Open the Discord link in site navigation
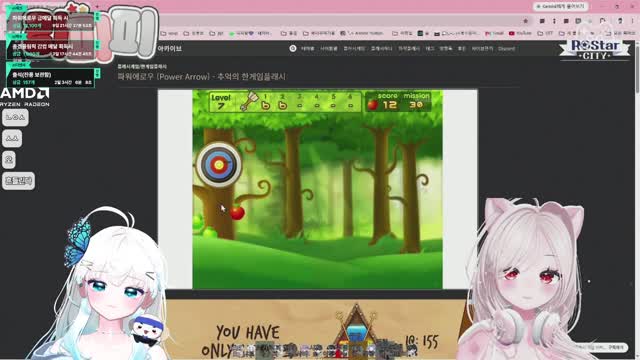 tap(507, 49)
